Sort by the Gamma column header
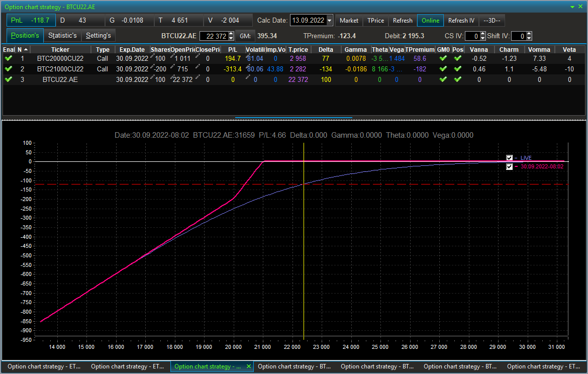Image resolution: width=588 pixels, height=374 pixels. [x=355, y=50]
